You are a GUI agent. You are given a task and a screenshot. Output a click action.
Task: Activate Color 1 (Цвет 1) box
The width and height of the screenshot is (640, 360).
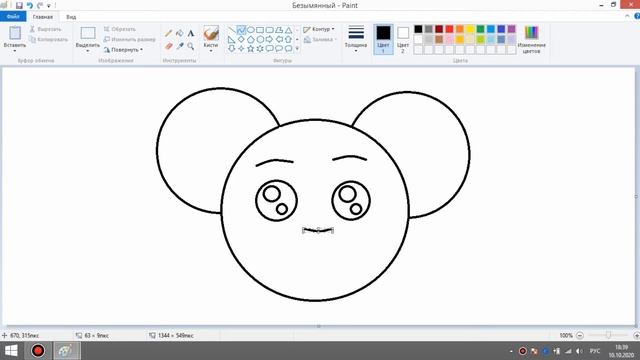click(383, 39)
